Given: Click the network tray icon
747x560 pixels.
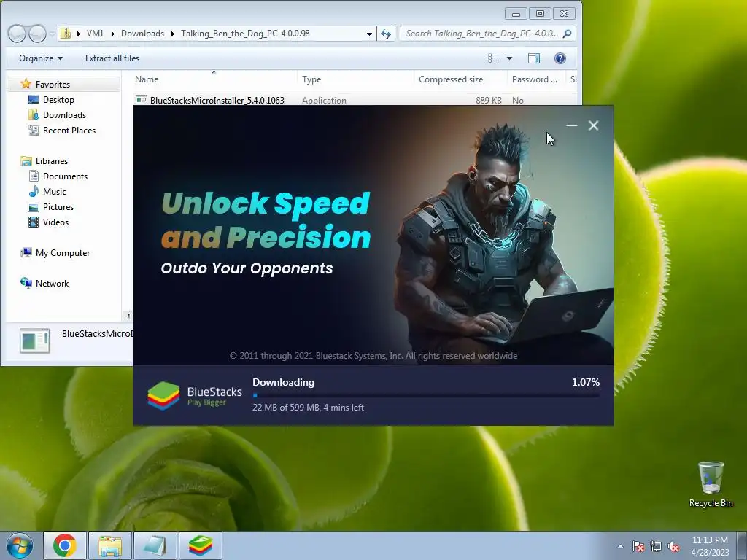Looking at the screenshot, I should pos(656,546).
